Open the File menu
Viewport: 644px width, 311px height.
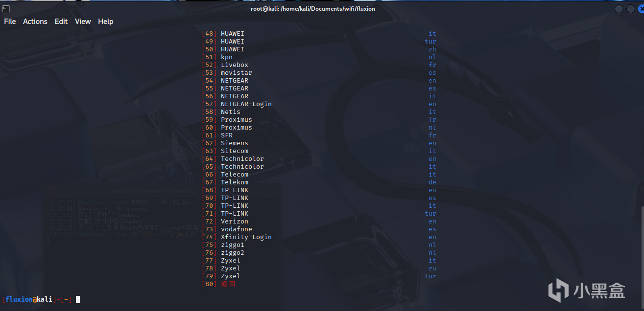coord(10,22)
